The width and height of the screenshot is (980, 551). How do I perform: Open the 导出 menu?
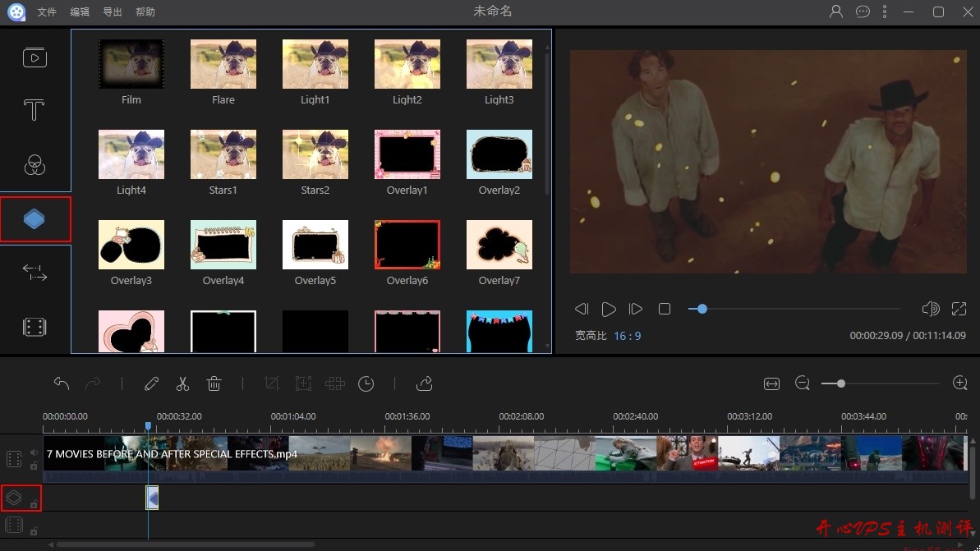pyautogui.click(x=113, y=12)
